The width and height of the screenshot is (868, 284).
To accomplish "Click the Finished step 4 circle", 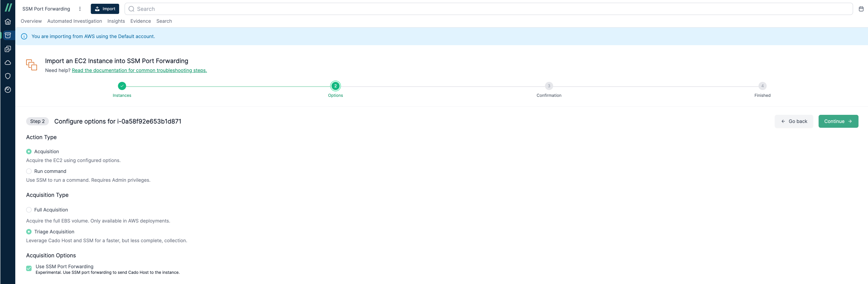I will [762, 86].
